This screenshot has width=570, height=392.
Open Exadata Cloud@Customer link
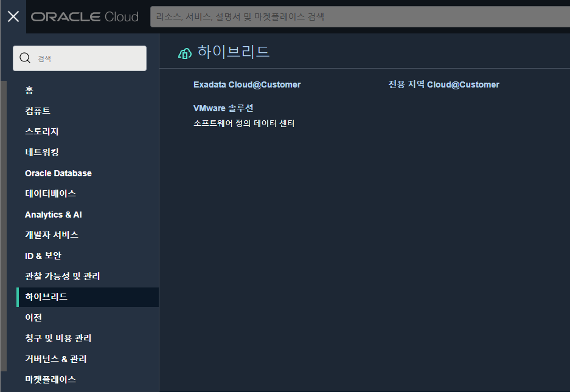247,84
